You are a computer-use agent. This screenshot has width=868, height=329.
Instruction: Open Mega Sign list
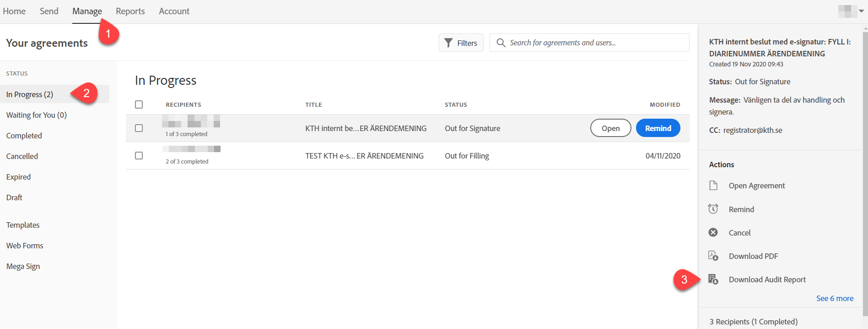coord(23,266)
